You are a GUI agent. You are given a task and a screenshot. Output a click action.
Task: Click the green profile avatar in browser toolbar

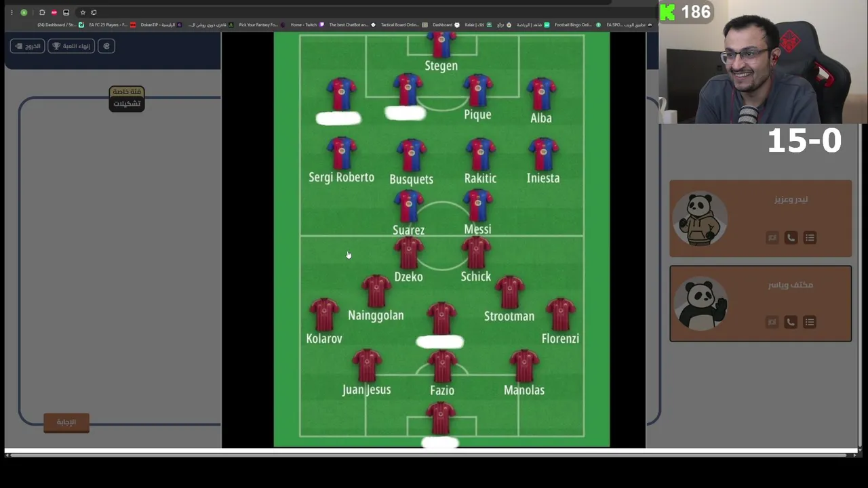(24, 12)
